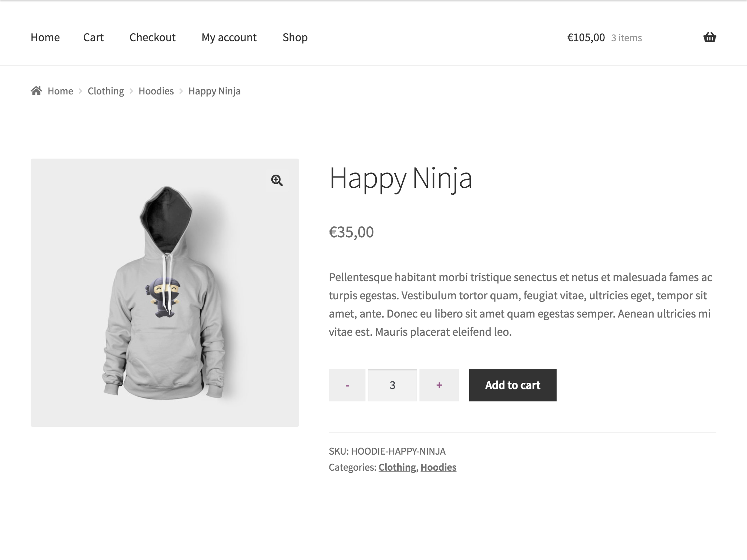Open the Clothing breadcrumb link
This screenshot has height=560, width=747.
pyautogui.click(x=106, y=91)
